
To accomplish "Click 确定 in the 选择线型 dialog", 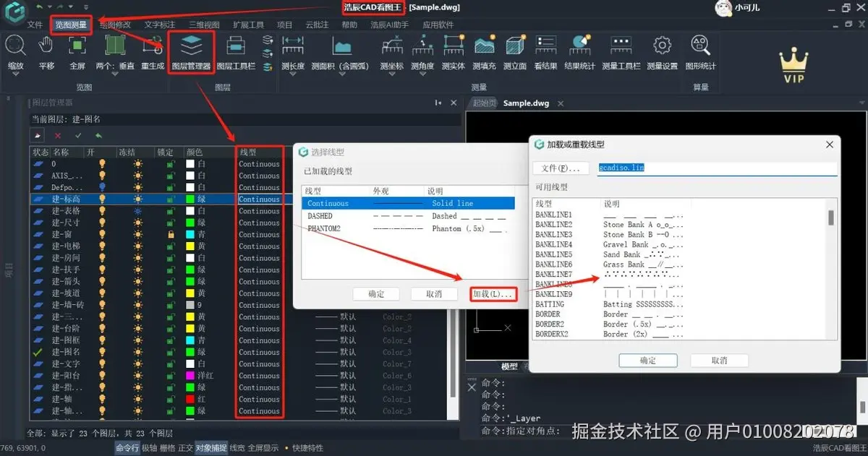I will click(x=377, y=294).
